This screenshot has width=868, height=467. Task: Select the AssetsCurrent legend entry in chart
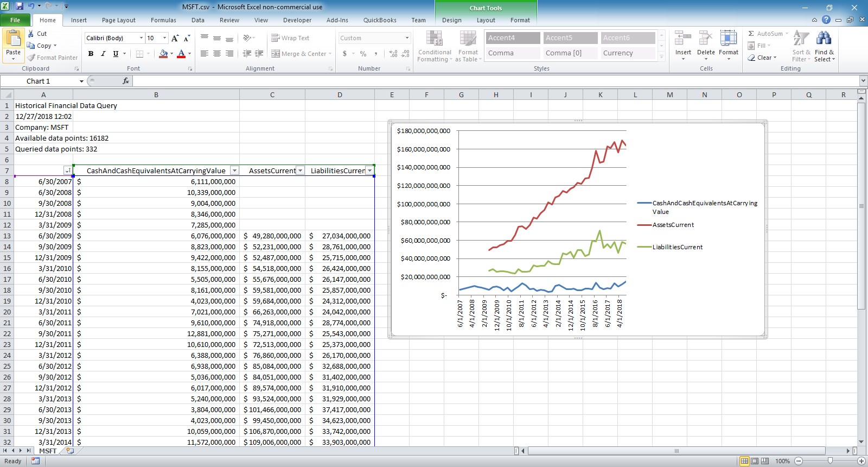point(666,225)
